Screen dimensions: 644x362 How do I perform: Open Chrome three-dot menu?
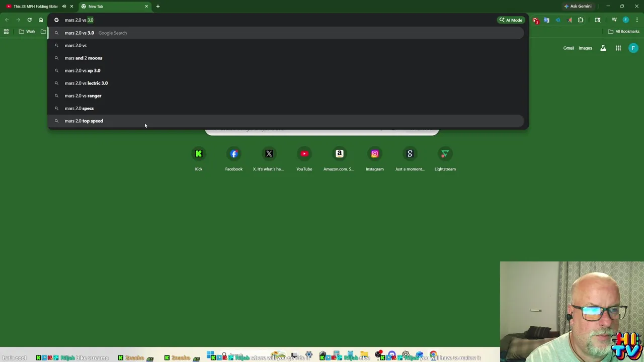point(637,20)
